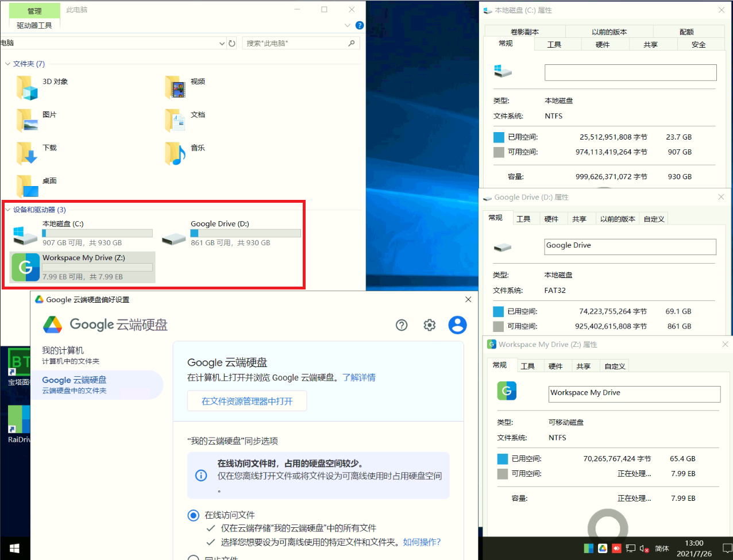Switch to 安全 tab in C: properties
The image size is (733, 560).
(x=699, y=44)
